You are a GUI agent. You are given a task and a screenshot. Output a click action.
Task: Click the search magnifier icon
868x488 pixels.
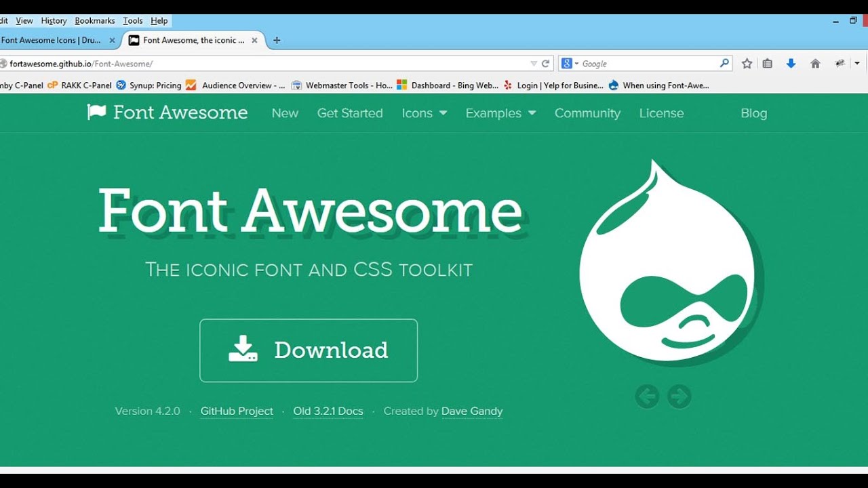tap(724, 63)
